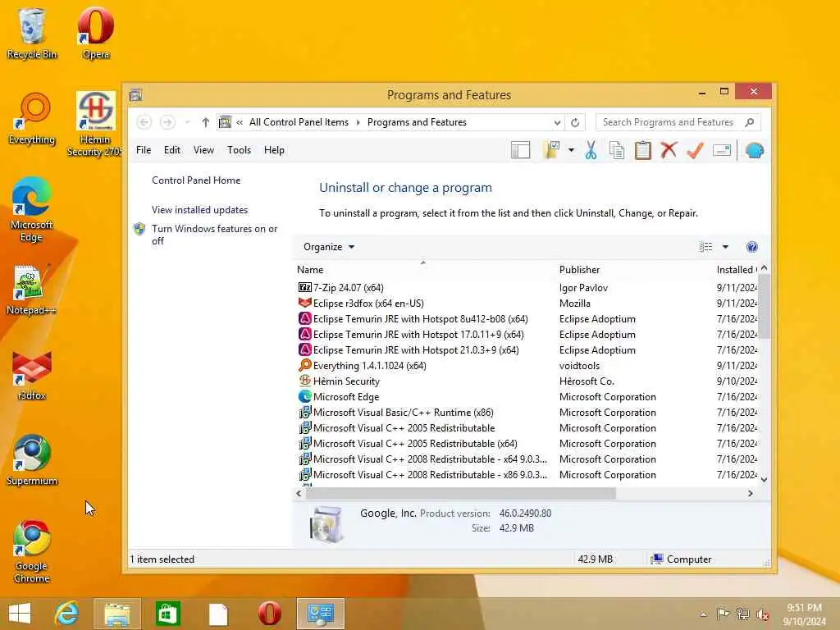
Task: Open the help question mark icon
Action: (751, 247)
